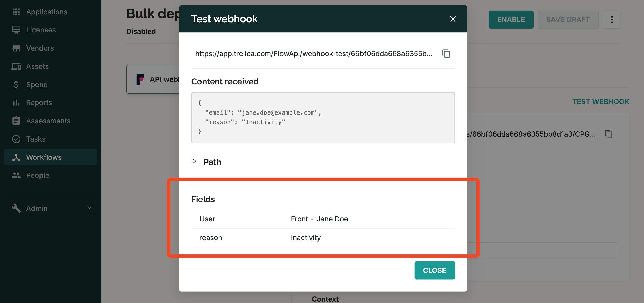Click the CLOSE button in dialog
The width and height of the screenshot is (644, 303).
[434, 270]
